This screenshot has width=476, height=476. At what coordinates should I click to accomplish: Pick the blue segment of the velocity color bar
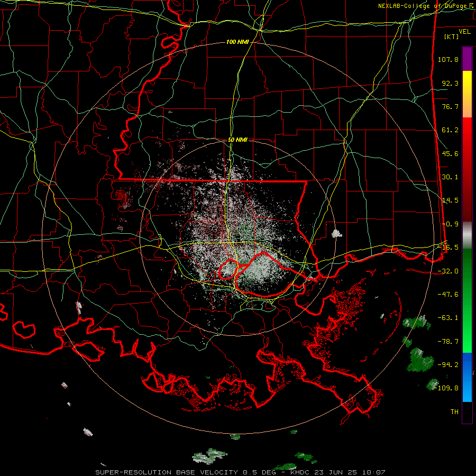click(467, 377)
